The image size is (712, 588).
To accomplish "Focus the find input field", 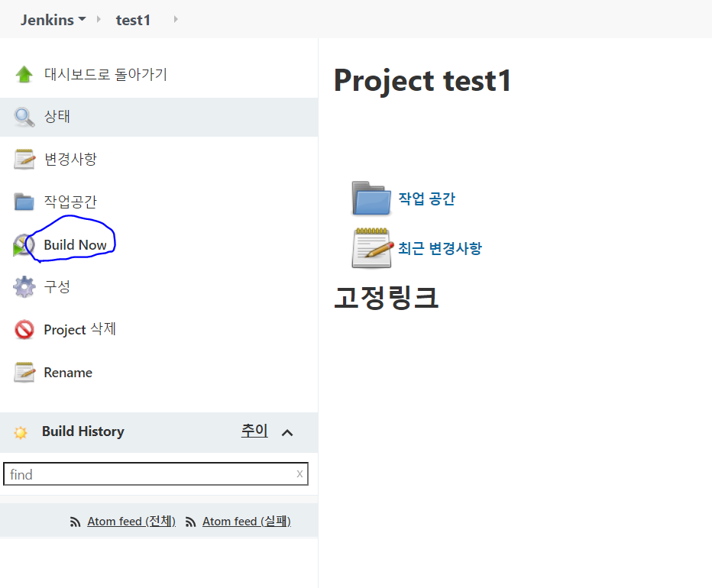I will tap(156, 474).
